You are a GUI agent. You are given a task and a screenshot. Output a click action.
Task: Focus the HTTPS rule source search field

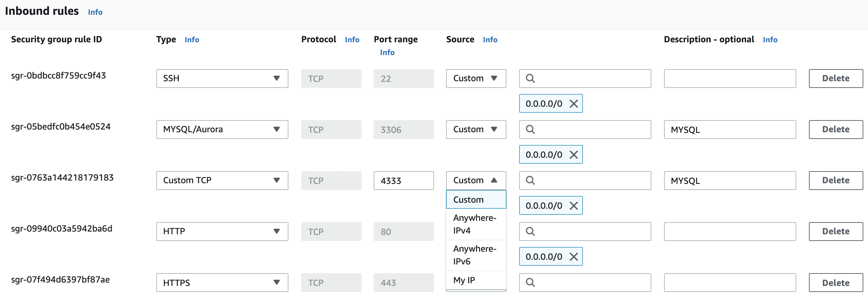585,283
